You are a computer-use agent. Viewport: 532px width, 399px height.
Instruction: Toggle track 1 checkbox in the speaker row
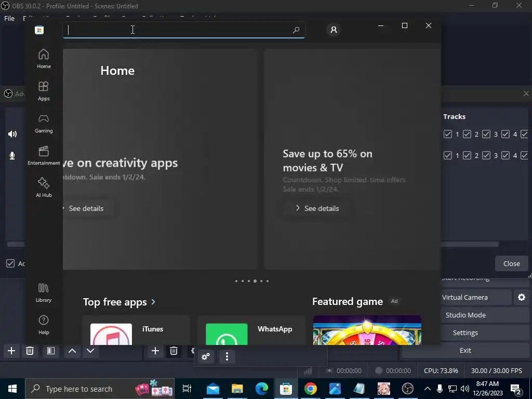point(448,135)
